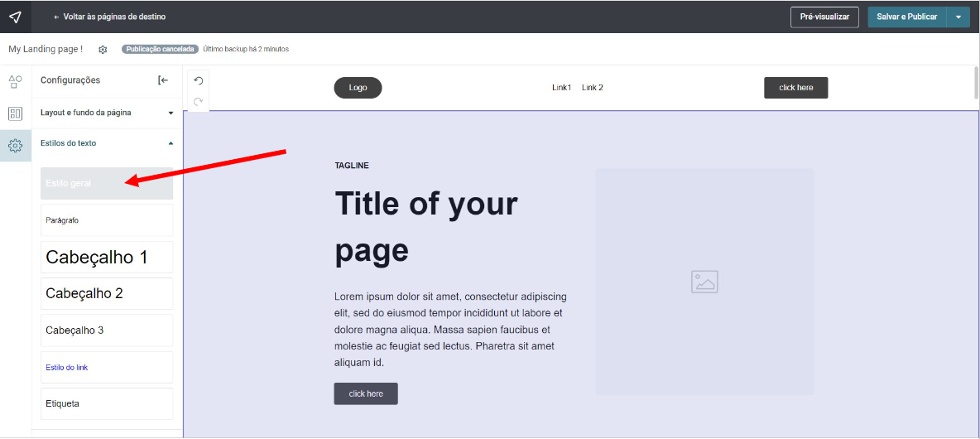Select the TAGLINE text
The image size is (980, 439).
point(352,166)
